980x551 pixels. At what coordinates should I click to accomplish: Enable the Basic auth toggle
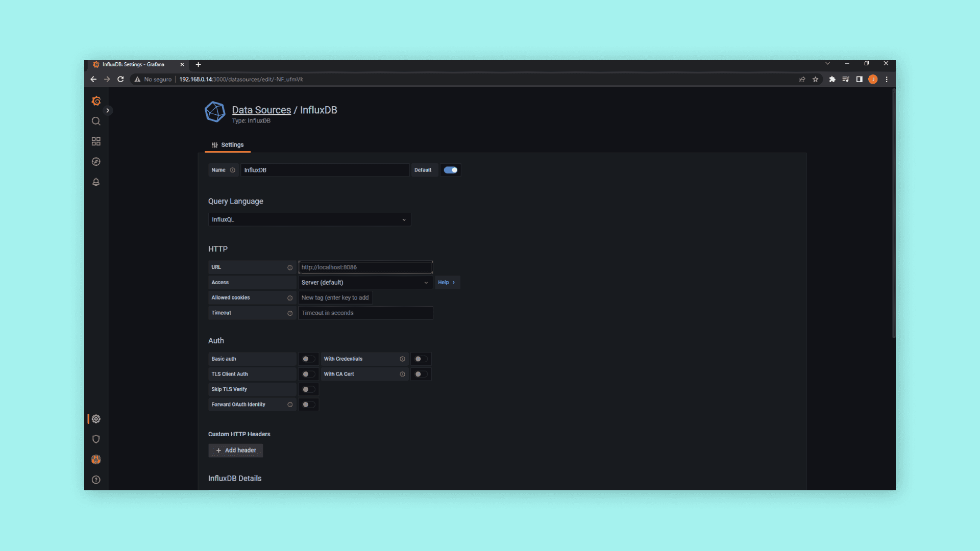pos(308,359)
